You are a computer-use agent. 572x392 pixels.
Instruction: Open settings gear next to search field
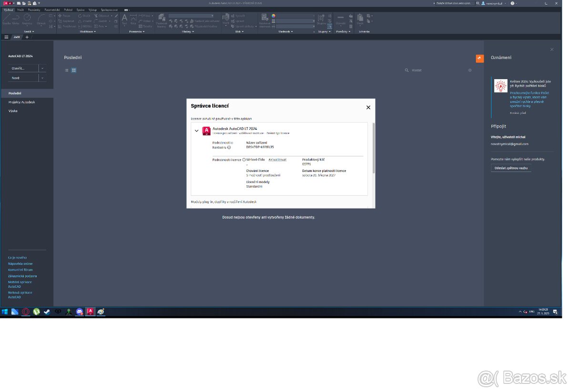click(x=470, y=70)
